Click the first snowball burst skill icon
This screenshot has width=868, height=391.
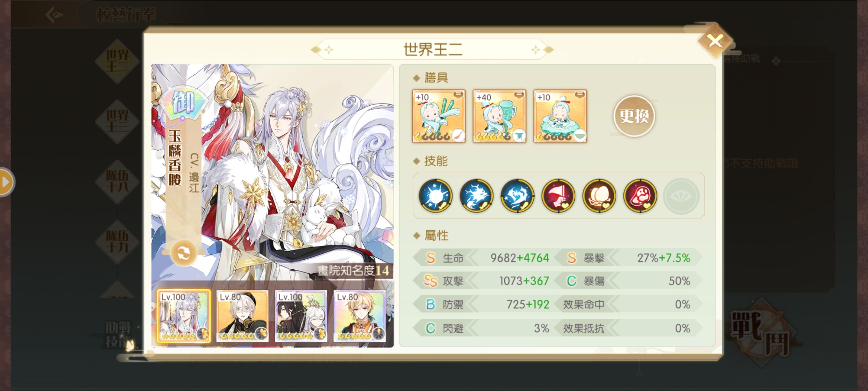(x=435, y=196)
